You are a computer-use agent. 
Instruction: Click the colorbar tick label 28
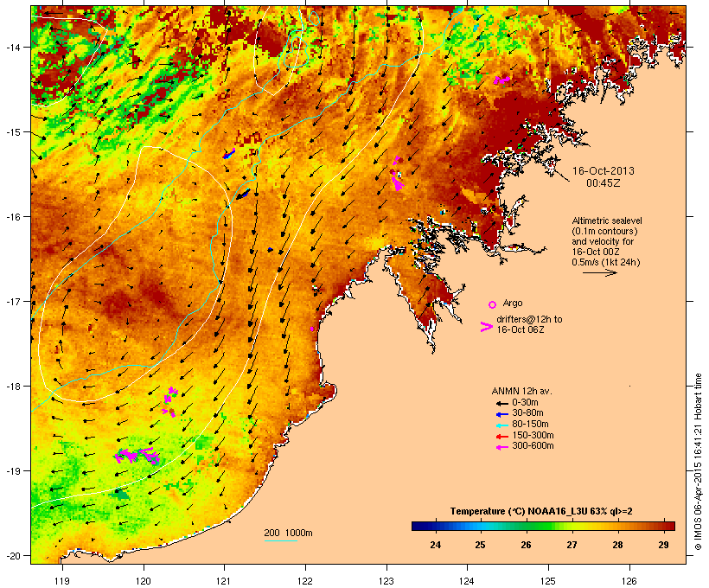(617, 545)
